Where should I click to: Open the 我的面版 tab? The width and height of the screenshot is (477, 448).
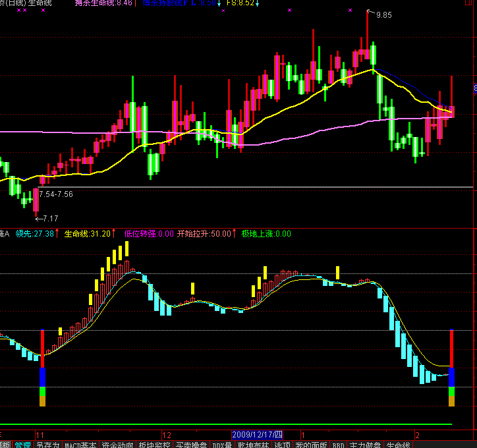pyautogui.click(x=311, y=445)
